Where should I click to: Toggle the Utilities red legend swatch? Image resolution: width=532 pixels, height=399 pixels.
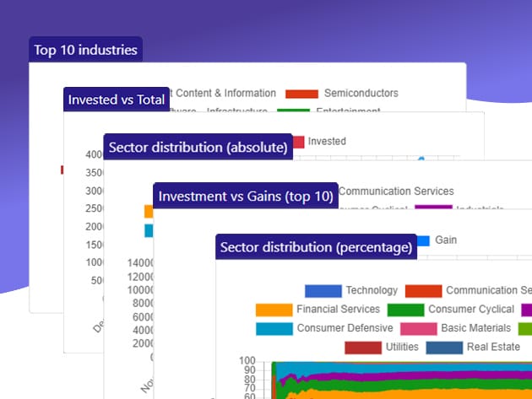pyautogui.click(x=362, y=347)
